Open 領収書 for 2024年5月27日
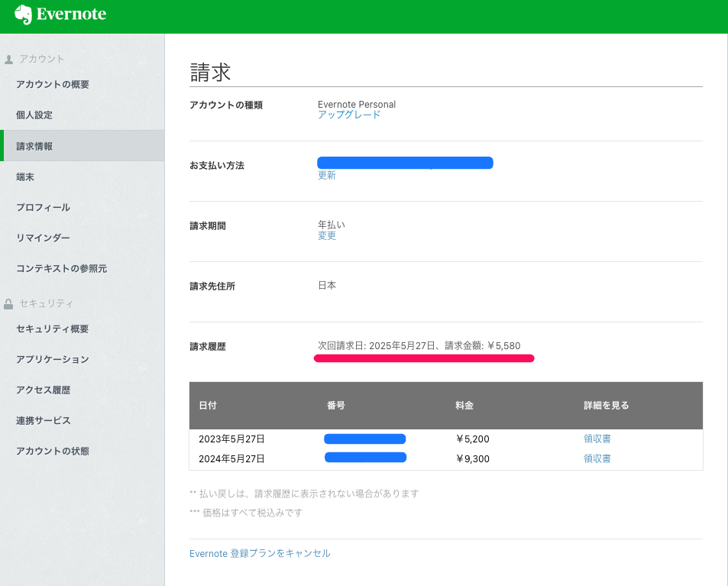This screenshot has width=728, height=586. click(597, 458)
